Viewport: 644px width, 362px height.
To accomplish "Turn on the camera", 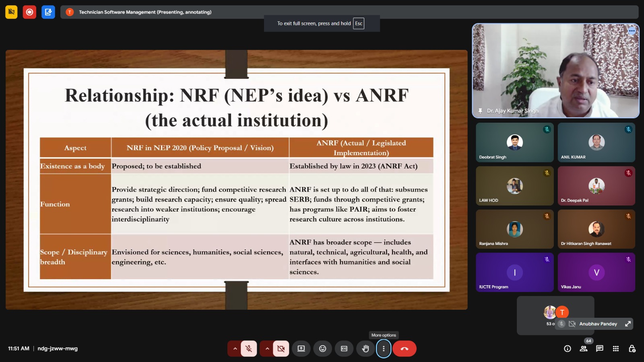I will click(x=281, y=349).
